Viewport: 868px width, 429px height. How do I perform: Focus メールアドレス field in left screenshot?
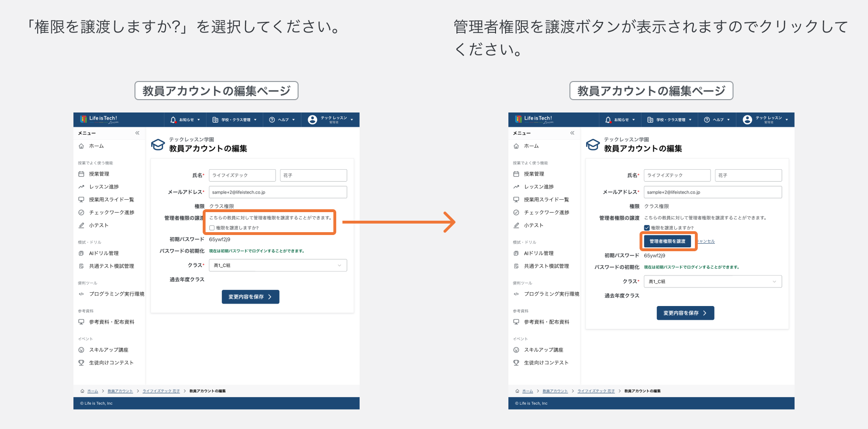tap(278, 192)
